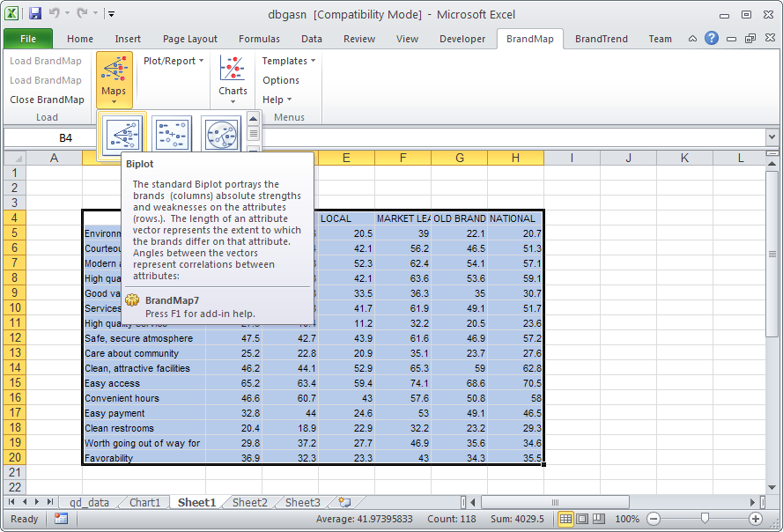The width and height of the screenshot is (783, 532).
Task: Click the Excel application icon
Action: [12, 13]
